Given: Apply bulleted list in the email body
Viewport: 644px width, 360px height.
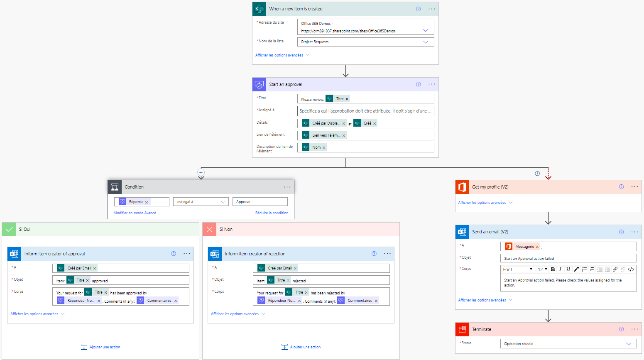Looking at the screenshot, I should [584, 269].
